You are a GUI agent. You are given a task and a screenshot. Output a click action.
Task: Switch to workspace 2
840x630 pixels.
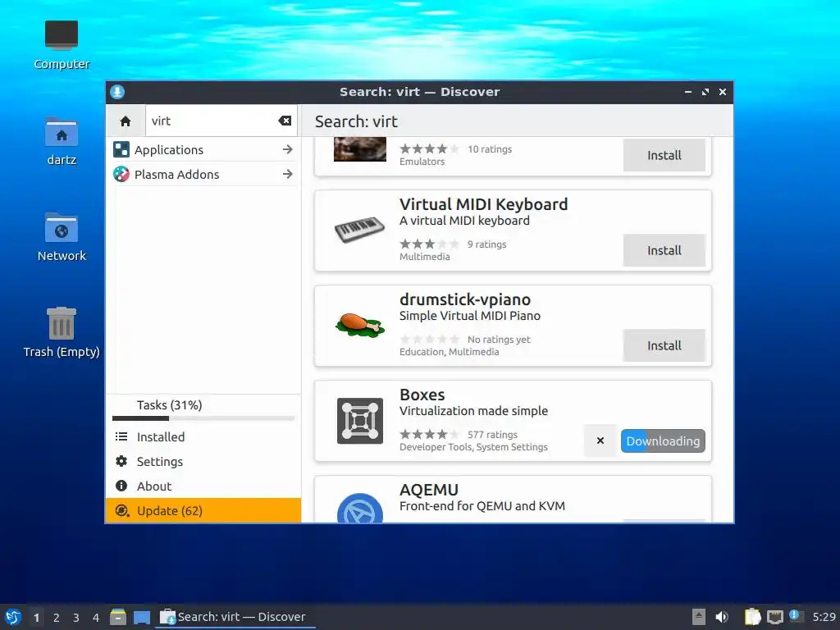coord(57,618)
